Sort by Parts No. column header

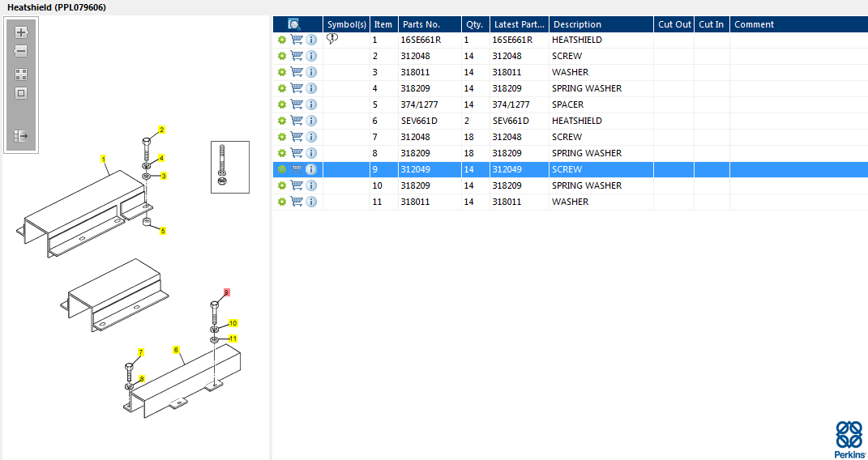[421, 24]
